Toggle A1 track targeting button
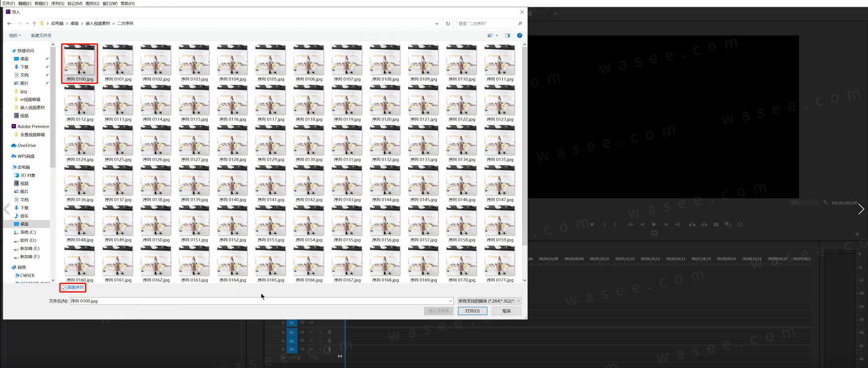The height and width of the screenshot is (368, 868). coord(292,332)
